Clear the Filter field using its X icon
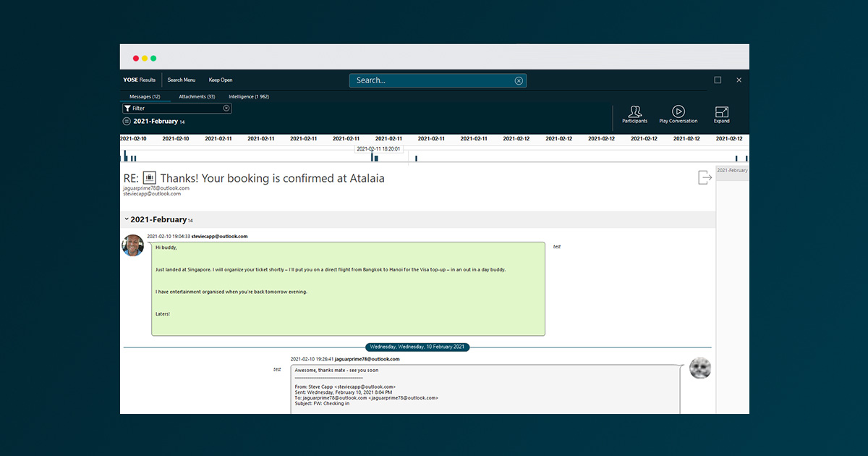Image resolution: width=868 pixels, height=456 pixels. pos(226,108)
